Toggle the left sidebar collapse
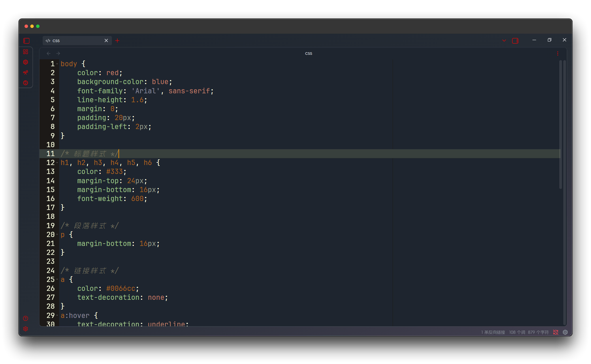This screenshot has height=364, width=591. click(x=26, y=41)
